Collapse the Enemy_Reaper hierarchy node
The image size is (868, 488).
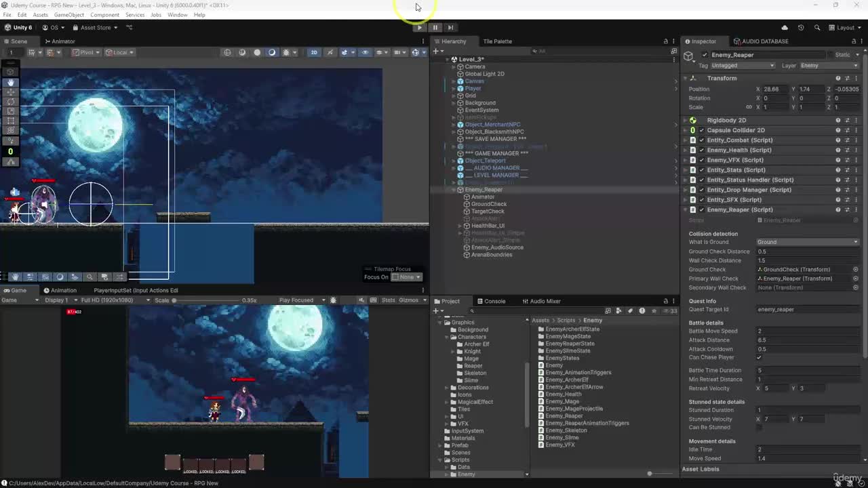tap(454, 190)
